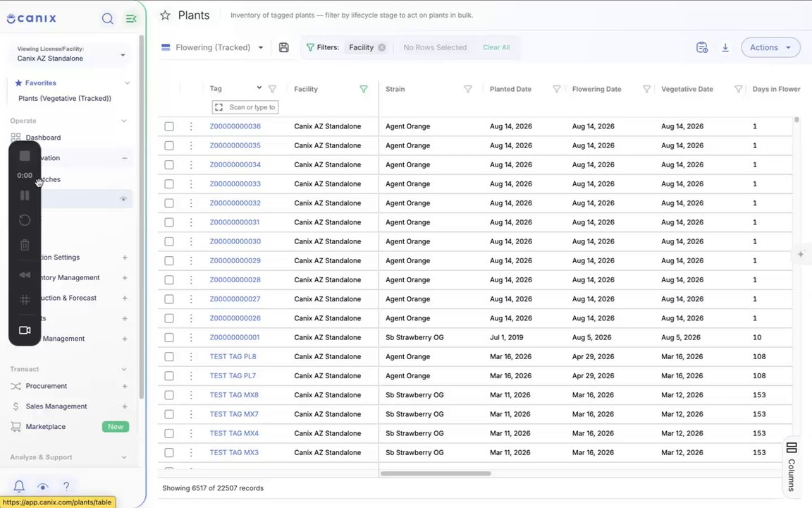
Task: Tick the checkbox for Z00000000001
Action: click(x=169, y=337)
